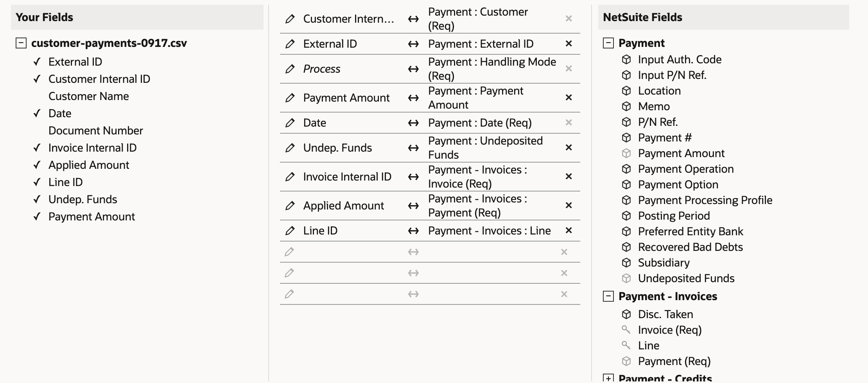Expand the Payment - Credits group
Viewport: 868px width, 383px height.
pyautogui.click(x=608, y=378)
